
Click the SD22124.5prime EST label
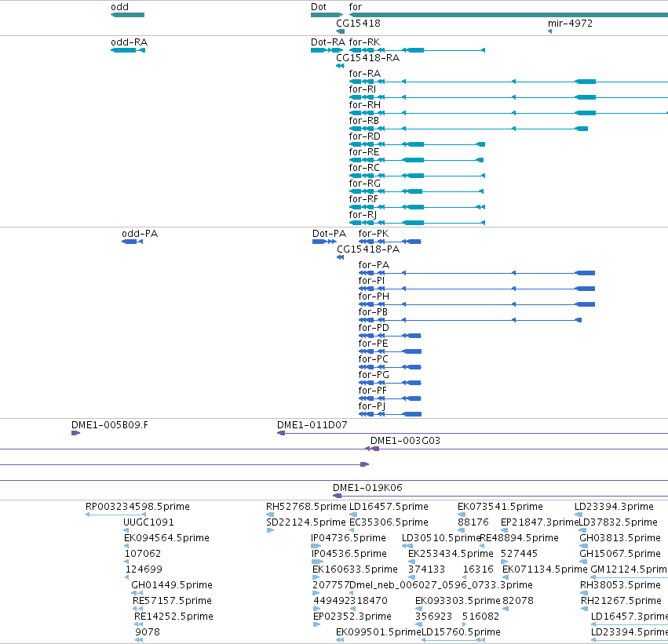tap(306, 522)
